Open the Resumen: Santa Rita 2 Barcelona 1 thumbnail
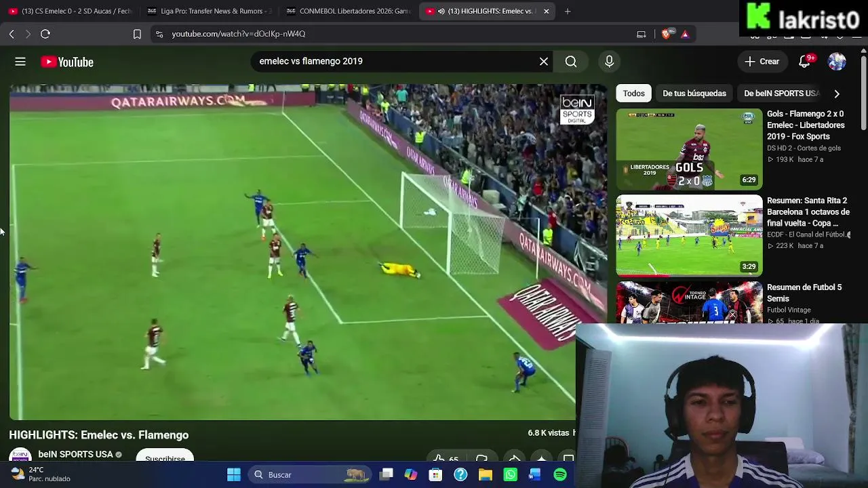 tap(689, 236)
